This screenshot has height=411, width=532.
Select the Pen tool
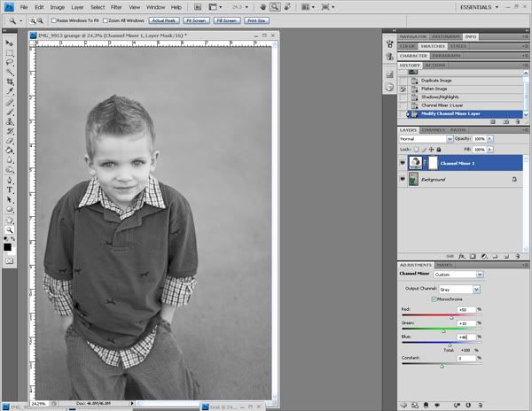[9, 181]
